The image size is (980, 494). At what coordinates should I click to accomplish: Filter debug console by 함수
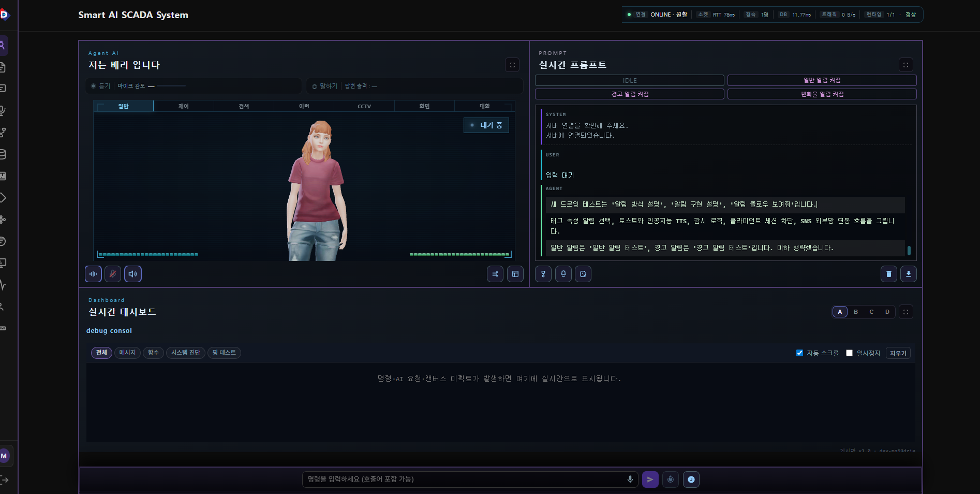click(153, 353)
